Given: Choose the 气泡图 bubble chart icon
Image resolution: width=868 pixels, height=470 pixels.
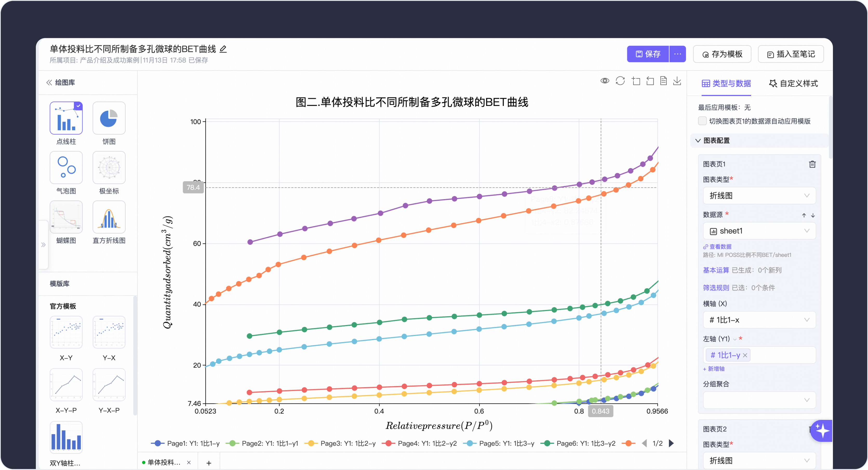Looking at the screenshot, I should (x=66, y=167).
